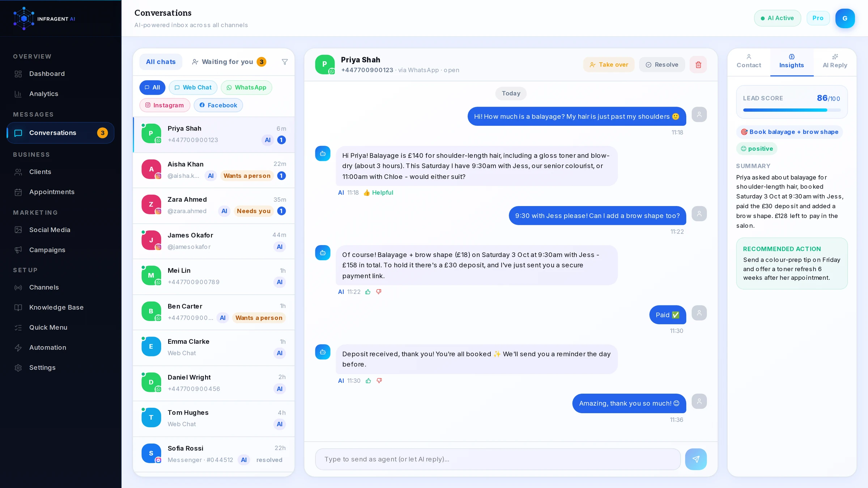Go to Clients page

click(60, 172)
